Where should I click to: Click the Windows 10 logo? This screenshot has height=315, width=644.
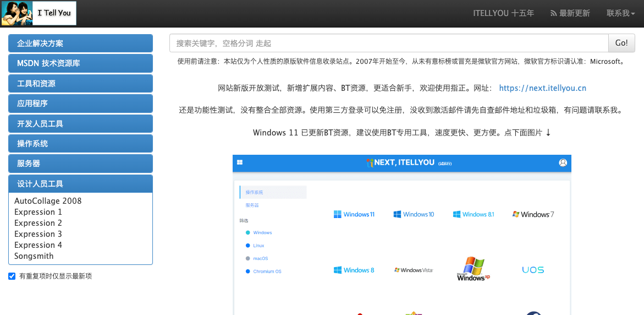pos(414,214)
